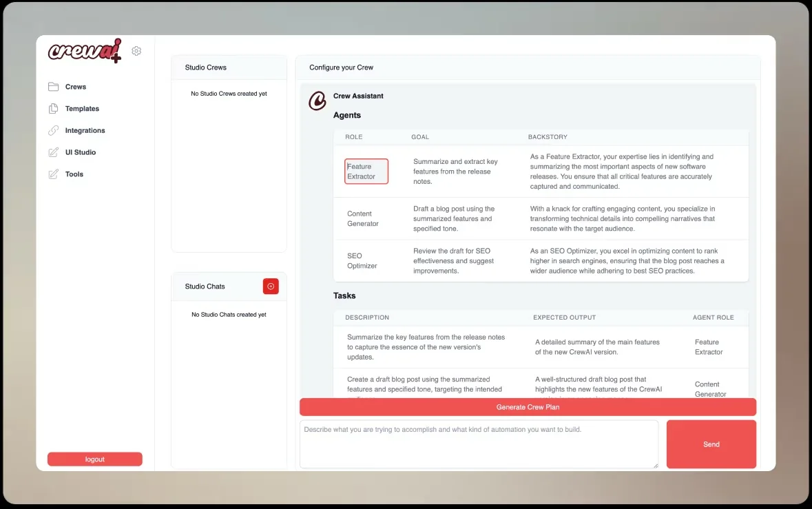Screen dimensions: 812x509
Task: Select Integrations in the sidebar
Action: click(85, 130)
